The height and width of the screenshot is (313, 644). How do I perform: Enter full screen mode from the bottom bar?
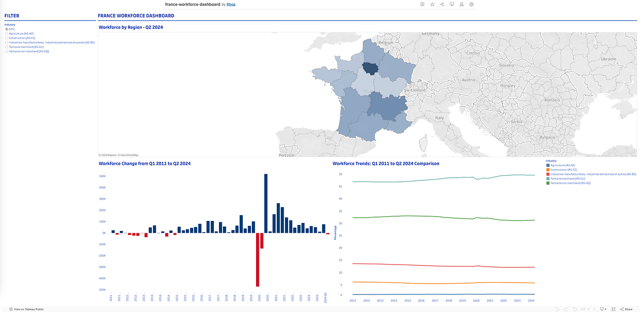click(x=614, y=309)
